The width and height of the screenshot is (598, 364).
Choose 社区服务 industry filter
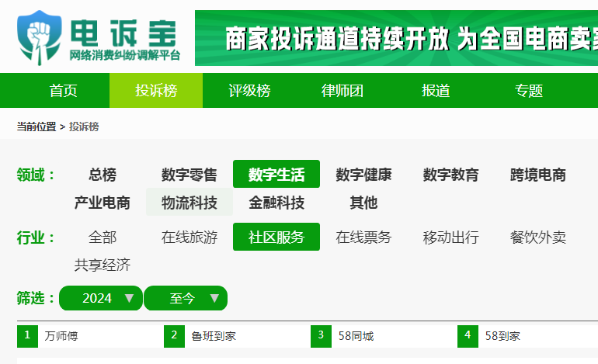[x=276, y=237]
